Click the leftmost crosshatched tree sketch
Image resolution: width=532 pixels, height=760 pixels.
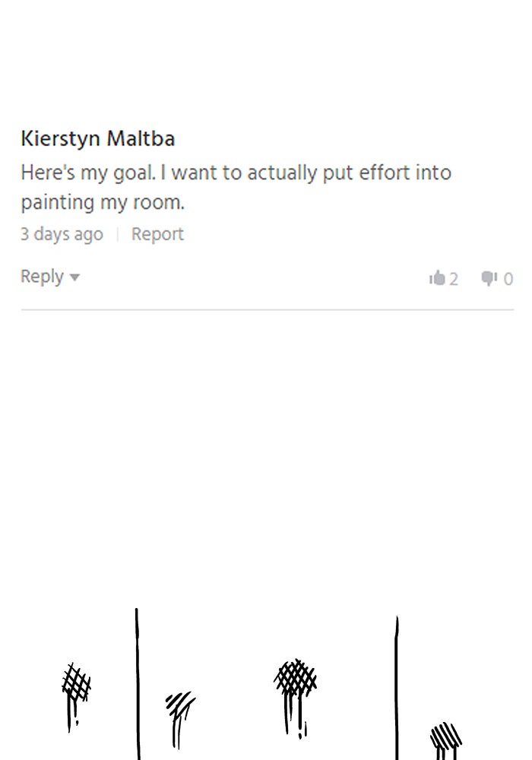(x=76, y=684)
